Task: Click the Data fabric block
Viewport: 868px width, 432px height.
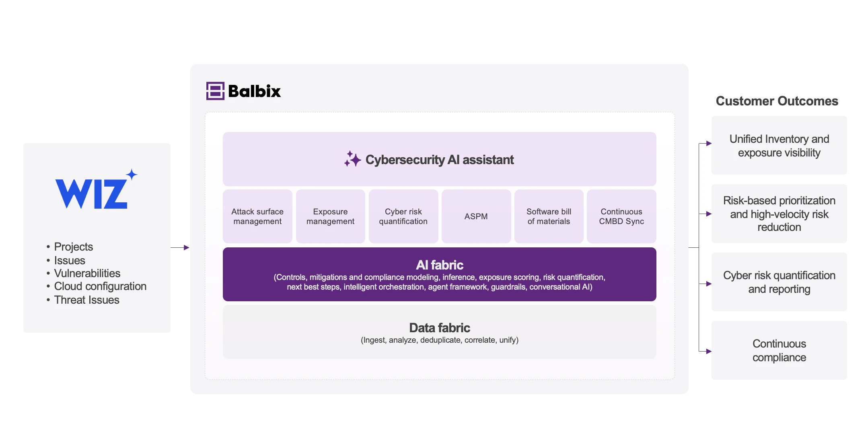Action: (x=439, y=332)
